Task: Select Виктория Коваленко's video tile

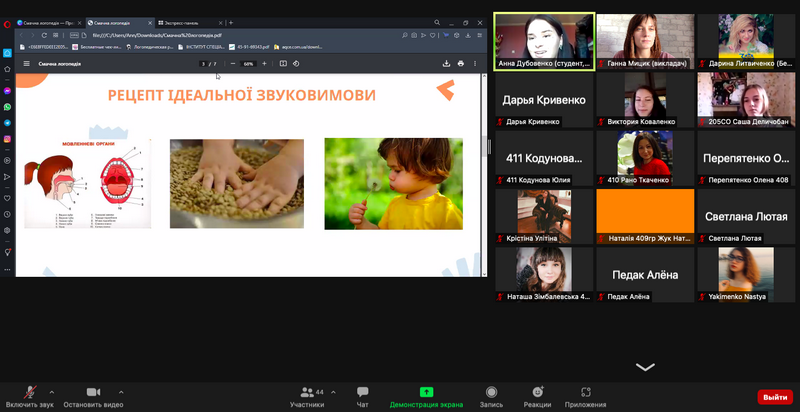Action: point(645,100)
